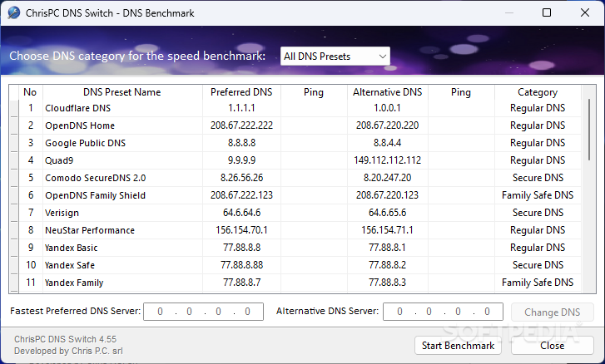The width and height of the screenshot is (605, 364).
Task: Click the DNS Preset Name column header
Action: point(122,92)
